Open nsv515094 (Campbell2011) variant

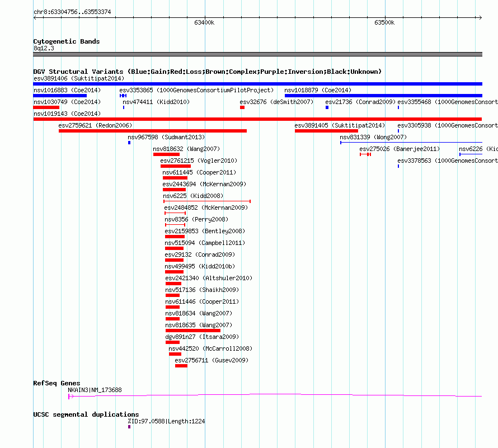[x=205, y=243]
